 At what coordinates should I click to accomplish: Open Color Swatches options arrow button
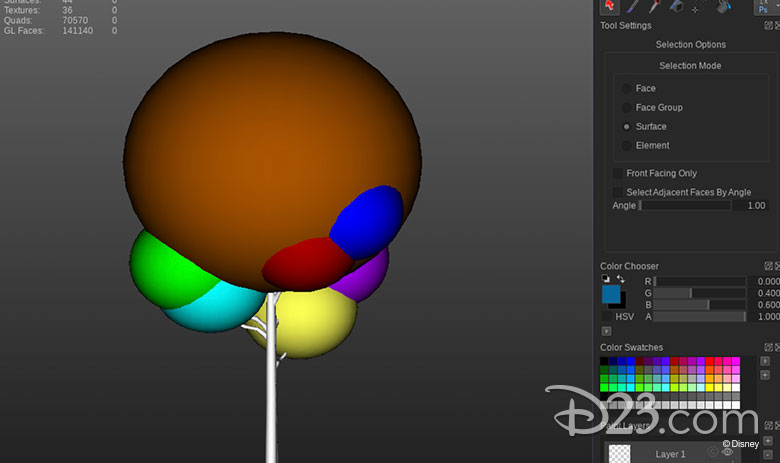765,361
